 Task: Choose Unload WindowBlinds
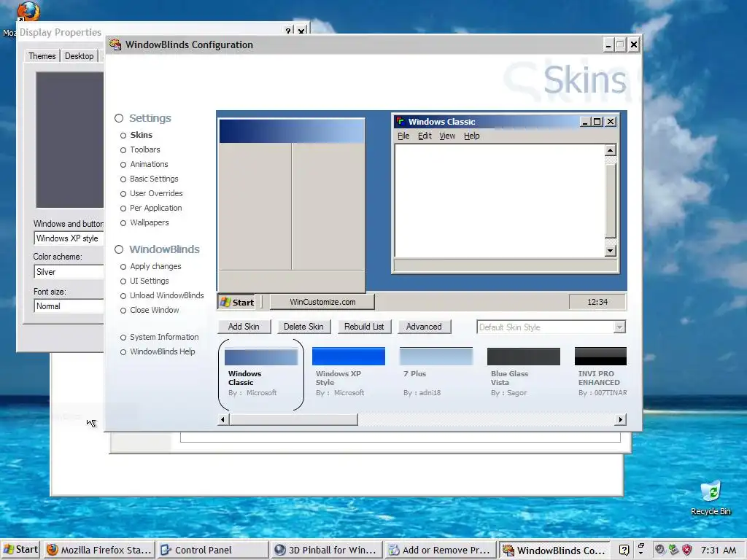tap(166, 295)
